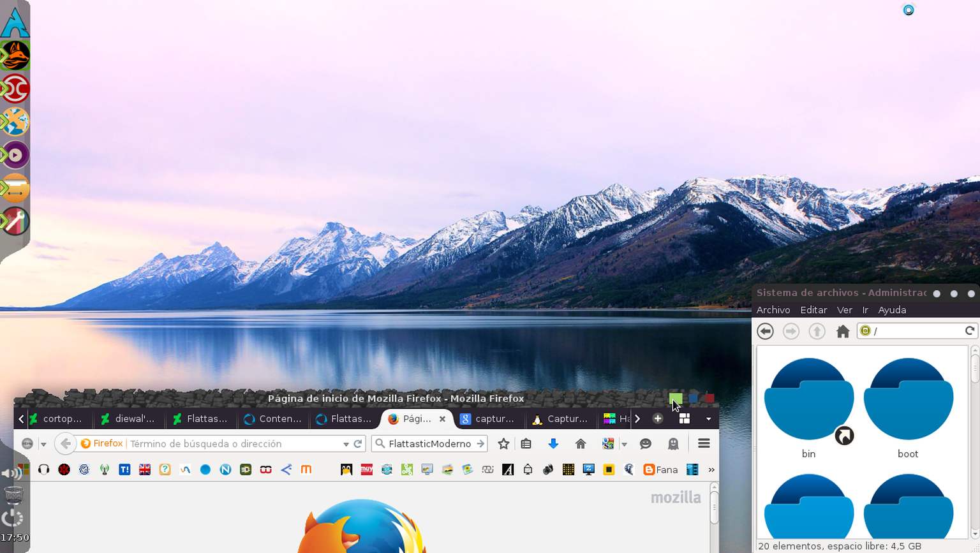Open the purple media player dock icon
This screenshot has height=553, width=980.
[x=15, y=155]
